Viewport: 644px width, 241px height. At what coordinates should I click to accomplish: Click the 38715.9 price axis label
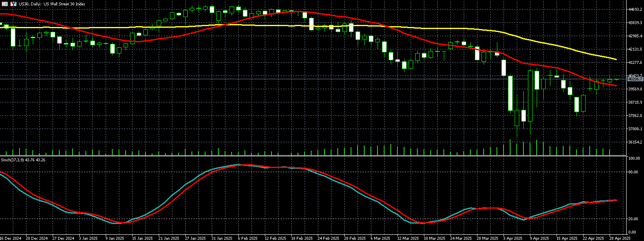[635, 102]
